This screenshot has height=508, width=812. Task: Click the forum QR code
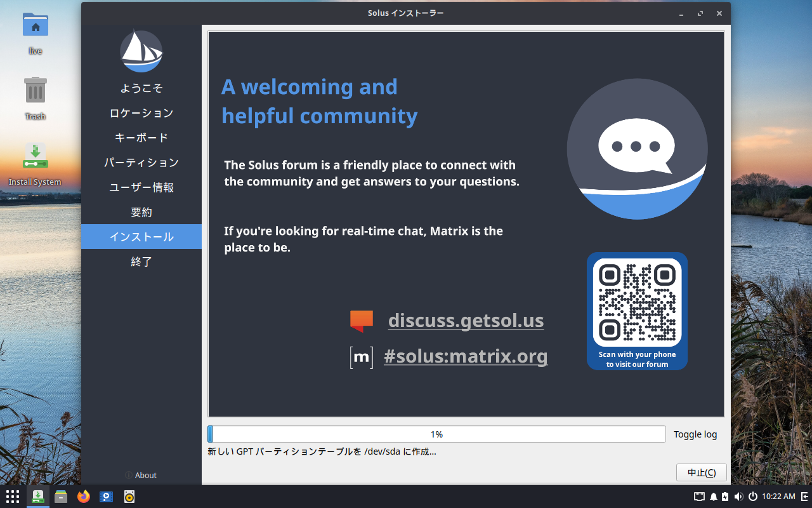coord(637,302)
